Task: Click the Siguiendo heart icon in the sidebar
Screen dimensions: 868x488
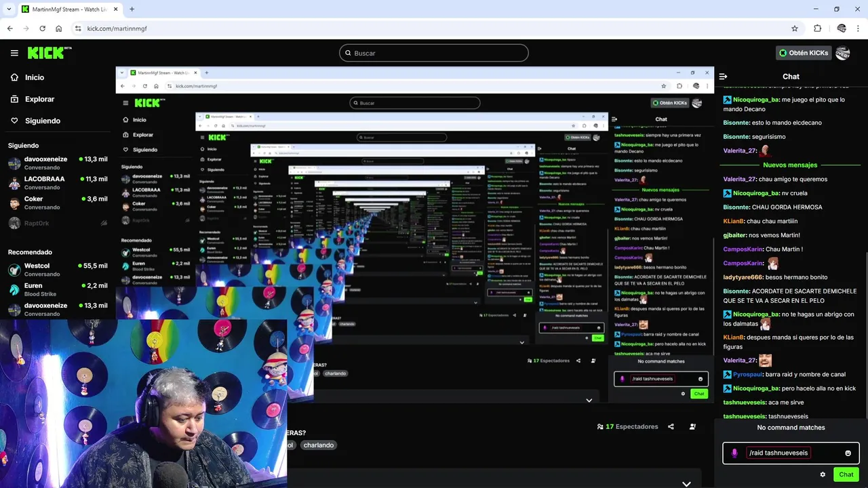Action: (14, 121)
